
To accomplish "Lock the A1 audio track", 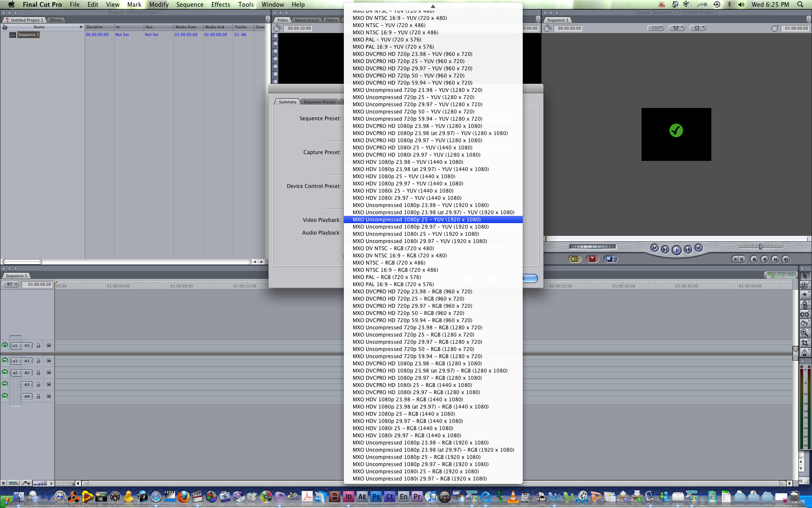I will (38, 361).
